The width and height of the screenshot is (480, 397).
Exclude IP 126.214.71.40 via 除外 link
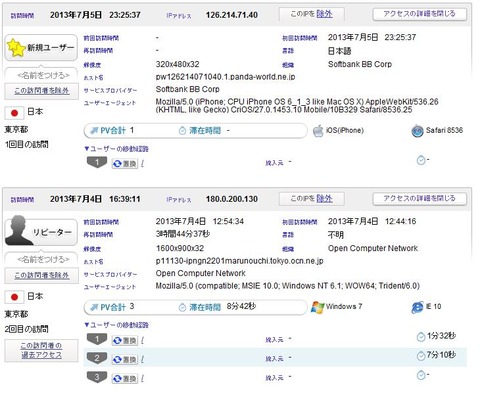coord(324,14)
